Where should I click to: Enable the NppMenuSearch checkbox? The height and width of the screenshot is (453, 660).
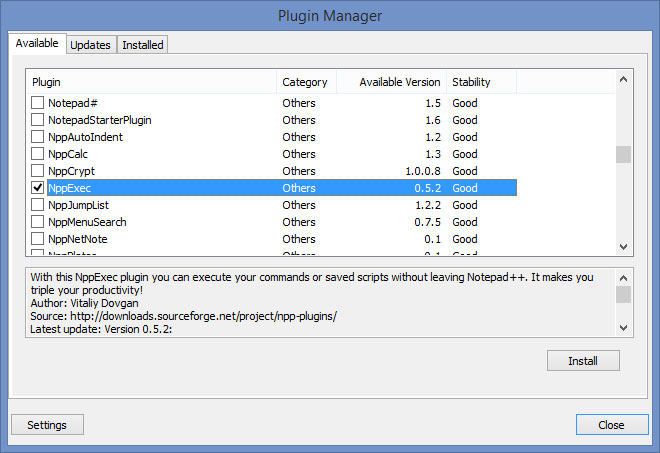37,221
